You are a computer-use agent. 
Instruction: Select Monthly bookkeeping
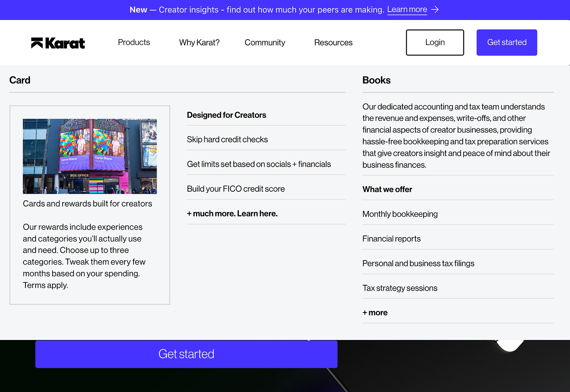coord(400,214)
